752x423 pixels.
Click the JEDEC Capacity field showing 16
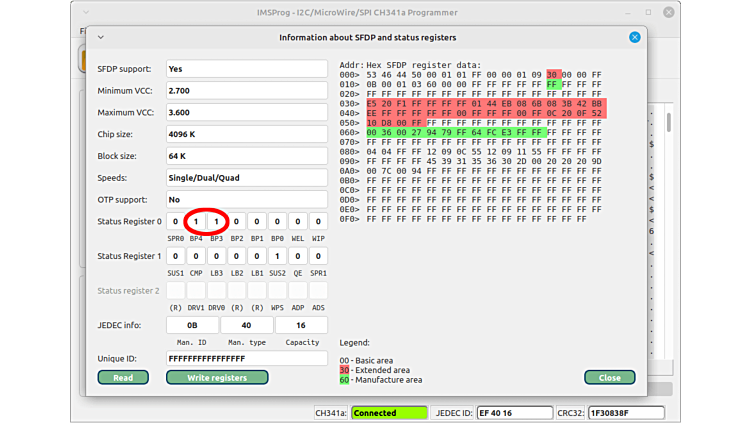301,325
